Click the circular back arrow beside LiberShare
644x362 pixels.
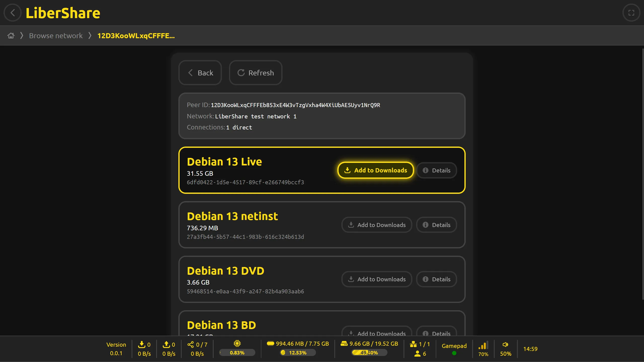click(13, 13)
